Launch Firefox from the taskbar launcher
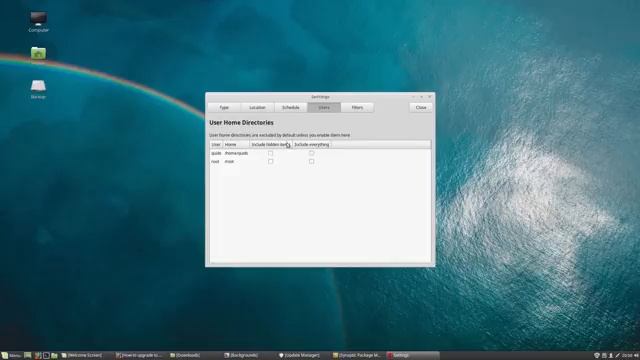Screen dimensions: 640x360 coord(38,356)
